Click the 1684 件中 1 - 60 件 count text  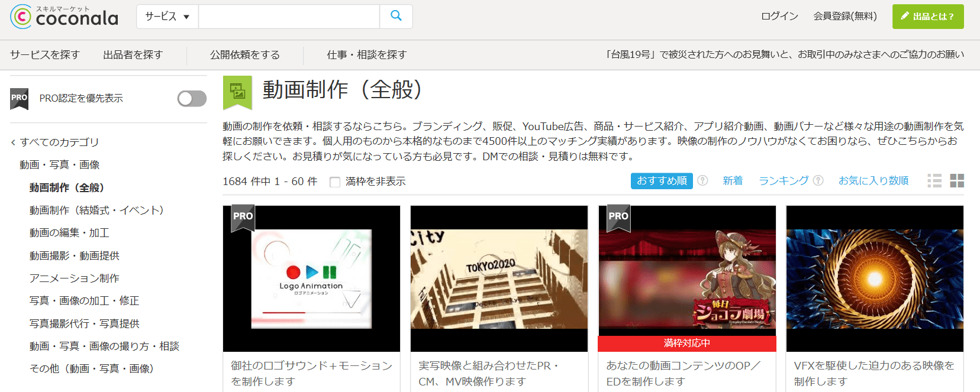tap(270, 182)
